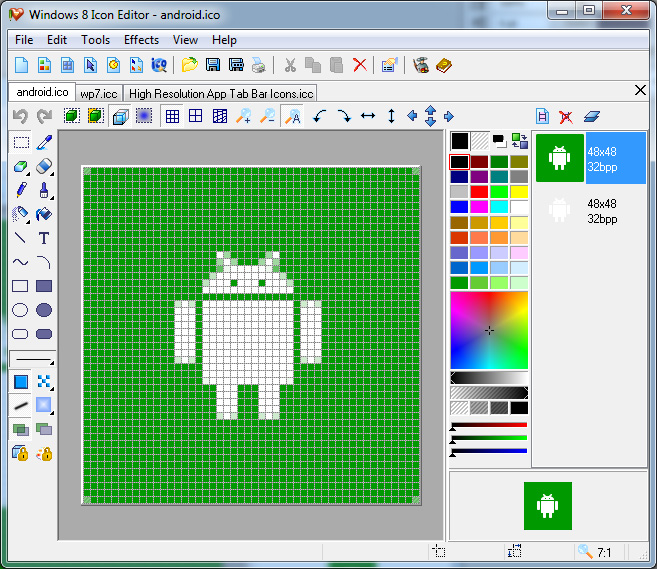Flip image vertically
Viewport: 657px width, 569px height.
pyautogui.click(x=391, y=116)
